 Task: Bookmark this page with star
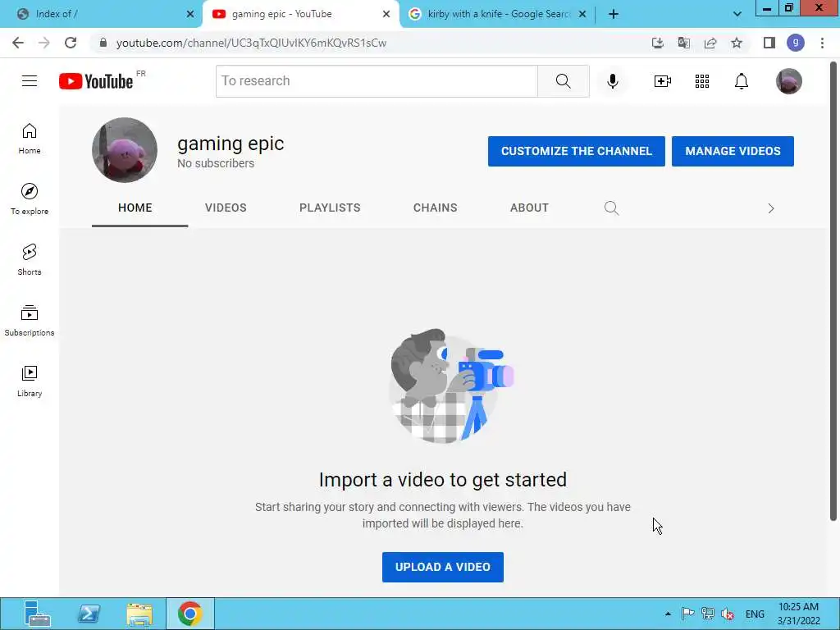(x=737, y=43)
